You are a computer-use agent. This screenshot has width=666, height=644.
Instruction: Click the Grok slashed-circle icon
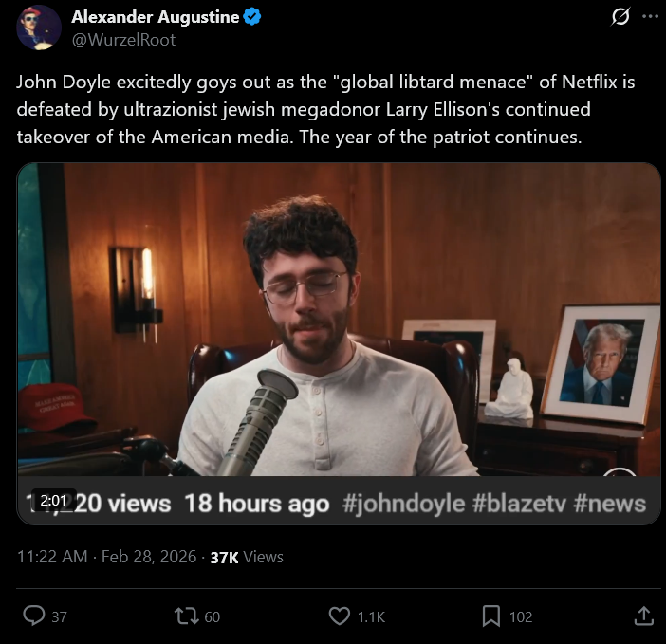tap(620, 16)
